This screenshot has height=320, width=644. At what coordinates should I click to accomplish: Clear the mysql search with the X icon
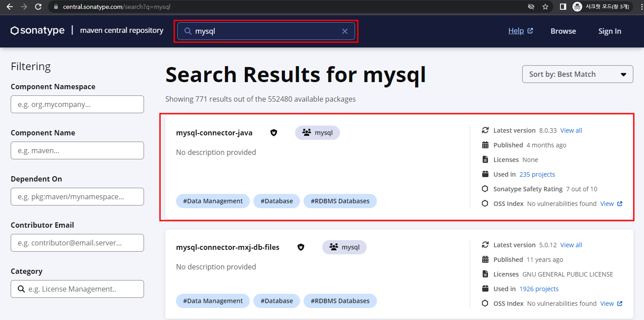click(345, 31)
